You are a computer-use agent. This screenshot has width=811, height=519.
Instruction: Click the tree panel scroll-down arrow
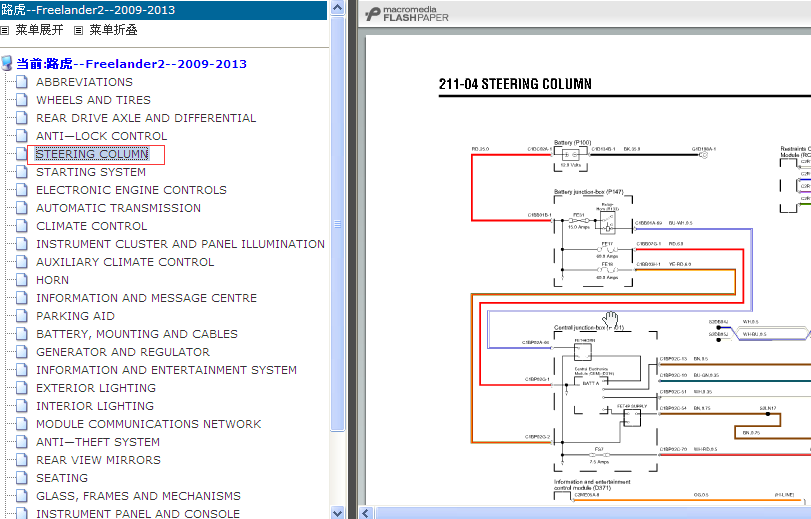(337, 513)
